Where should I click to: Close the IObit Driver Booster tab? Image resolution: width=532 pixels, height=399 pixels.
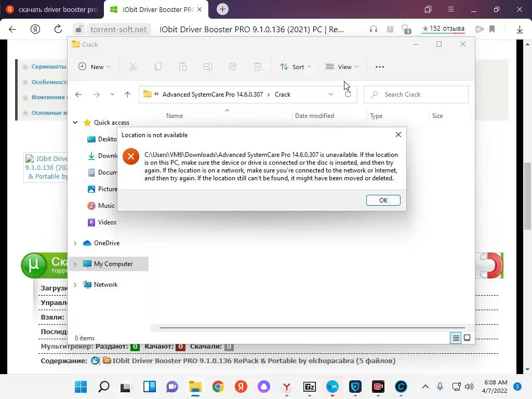[199, 9]
